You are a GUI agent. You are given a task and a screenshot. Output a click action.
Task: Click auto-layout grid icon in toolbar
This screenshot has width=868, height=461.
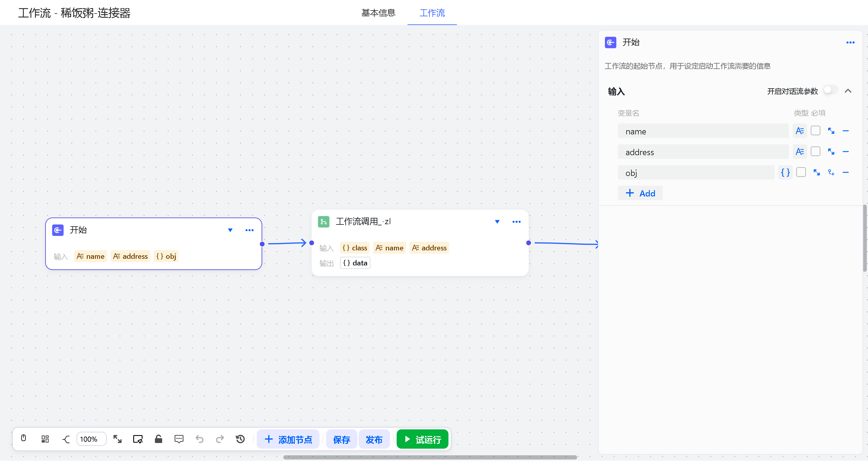point(45,439)
